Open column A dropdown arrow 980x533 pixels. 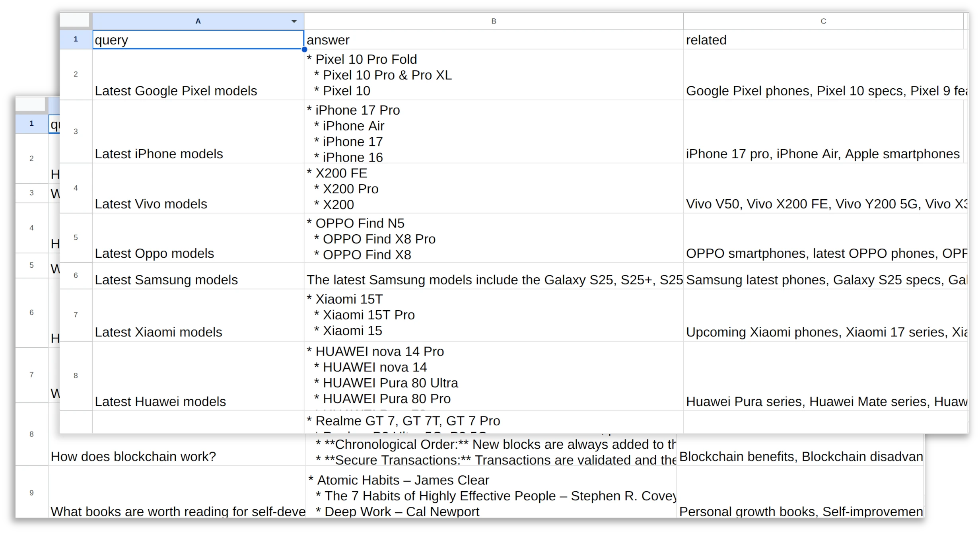click(294, 21)
